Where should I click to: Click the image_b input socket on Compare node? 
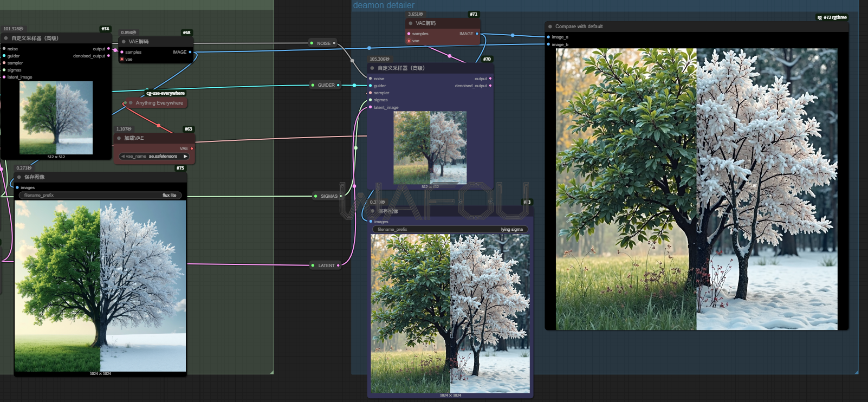click(x=548, y=44)
